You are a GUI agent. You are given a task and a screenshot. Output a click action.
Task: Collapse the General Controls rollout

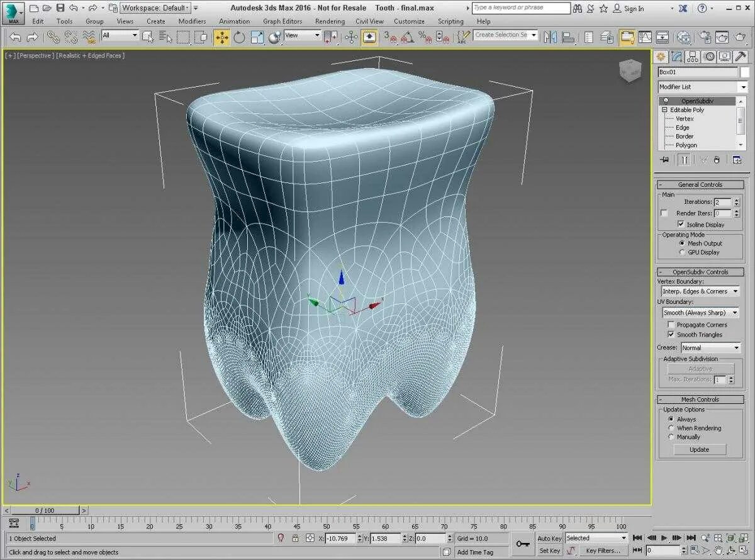700,184
